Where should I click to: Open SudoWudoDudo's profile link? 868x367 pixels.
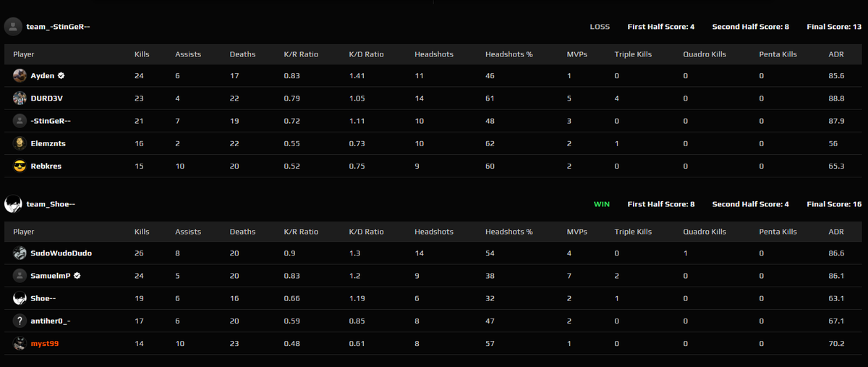click(61, 253)
